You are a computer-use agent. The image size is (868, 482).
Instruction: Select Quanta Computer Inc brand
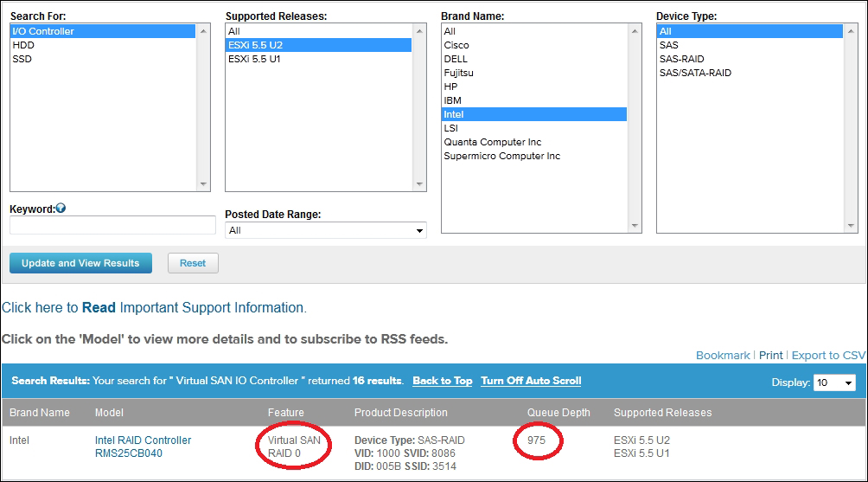click(x=534, y=142)
